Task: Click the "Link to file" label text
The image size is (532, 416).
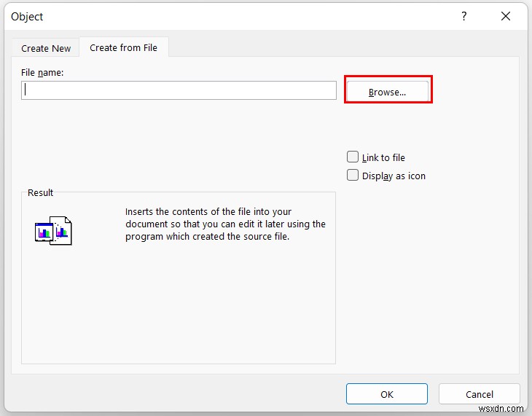Action: pos(383,157)
